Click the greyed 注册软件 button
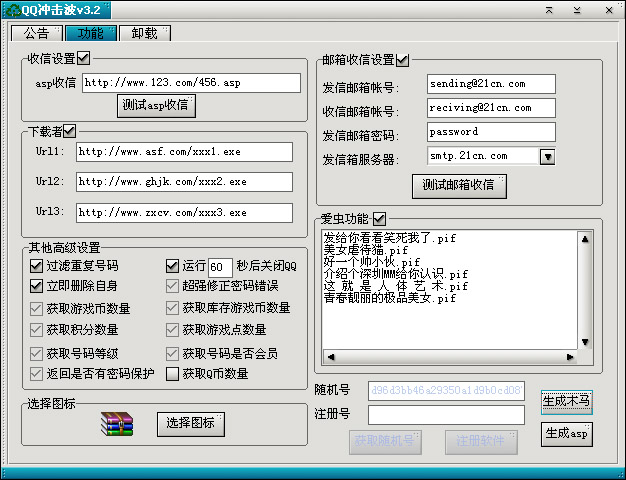This screenshot has width=626, height=480. point(481,442)
